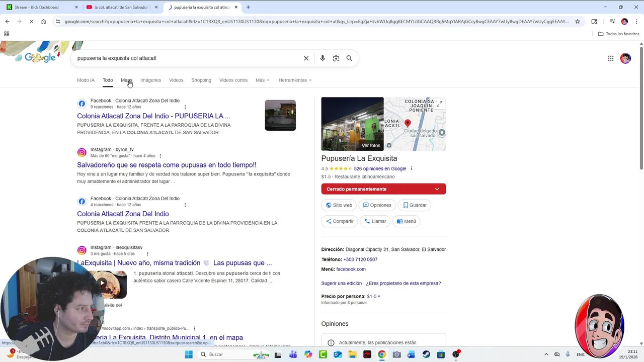644x362 pixels.
Task: Switch to the Maps results tab
Action: [126, 80]
